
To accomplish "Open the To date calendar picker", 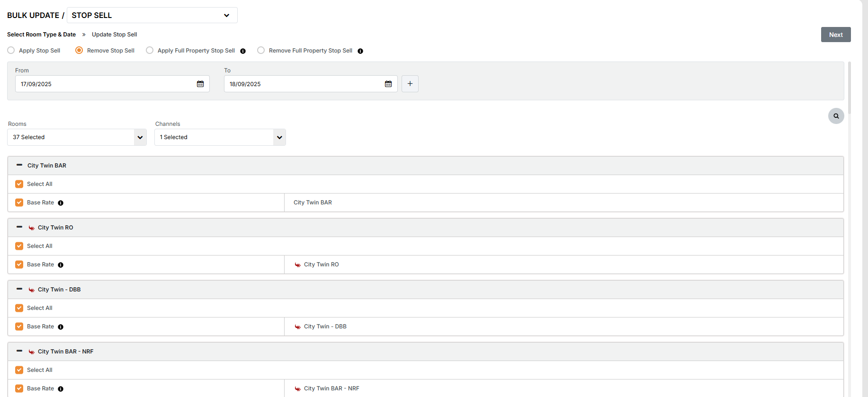I will pyautogui.click(x=388, y=84).
